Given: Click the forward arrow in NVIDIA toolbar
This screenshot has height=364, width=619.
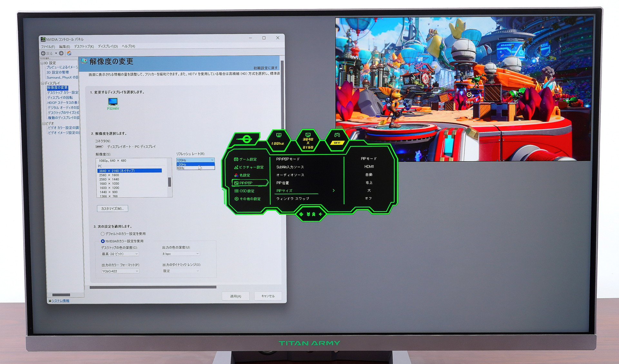Looking at the screenshot, I should point(61,53).
